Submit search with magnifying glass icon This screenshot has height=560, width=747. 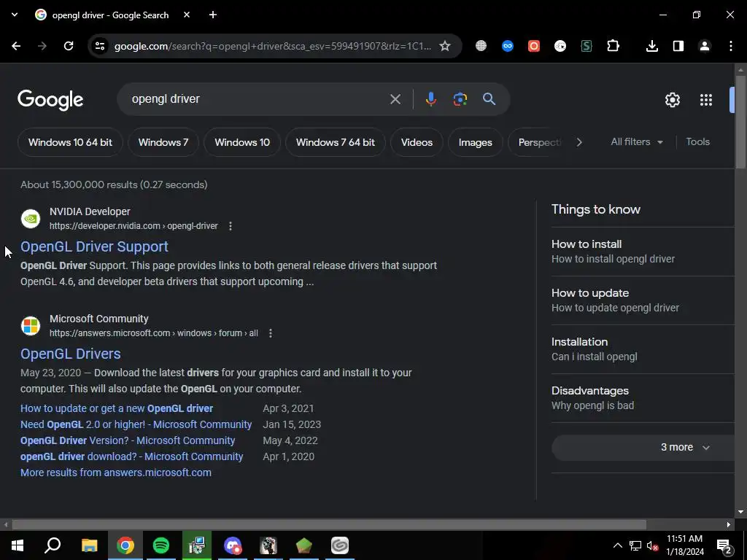pyautogui.click(x=489, y=99)
